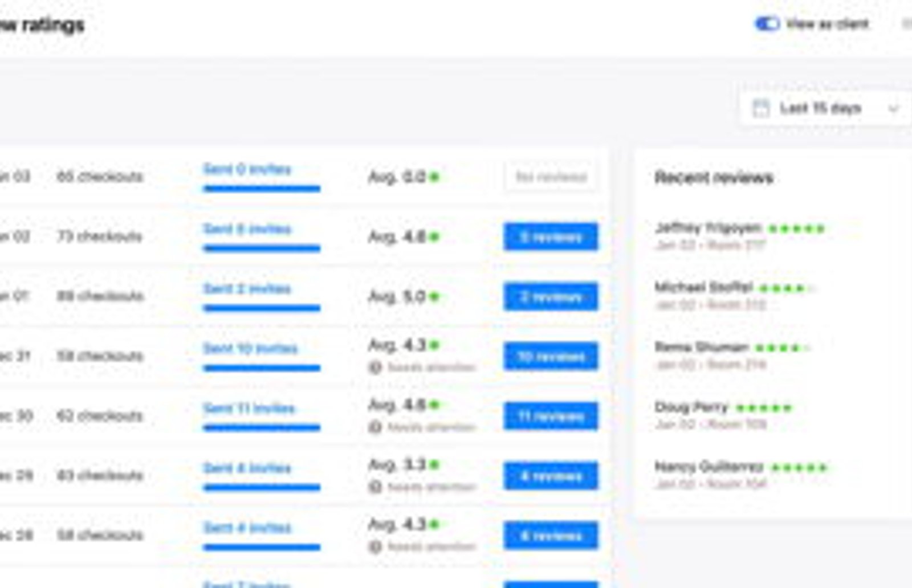
Task: Click the star rating beside Nancy's review
Action: coord(799,468)
